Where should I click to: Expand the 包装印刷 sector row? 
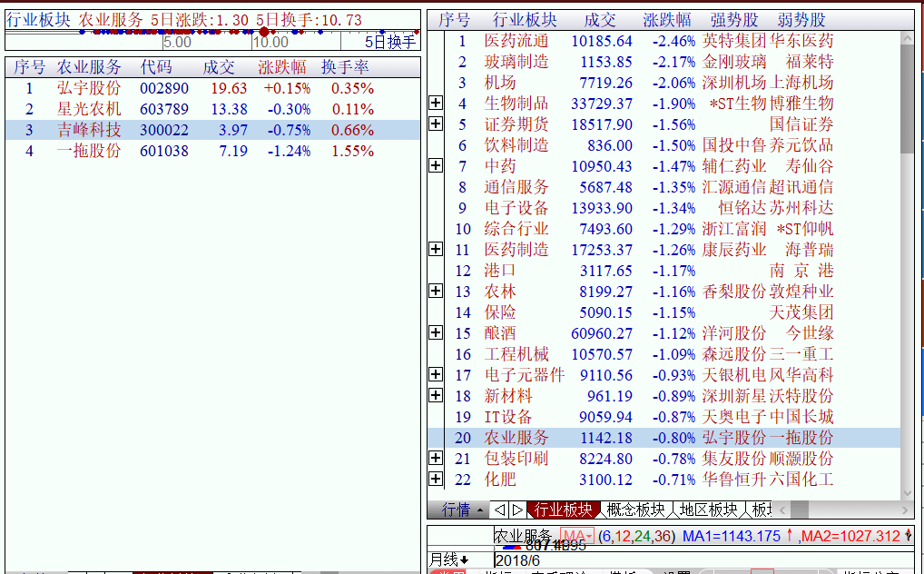pos(436,459)
